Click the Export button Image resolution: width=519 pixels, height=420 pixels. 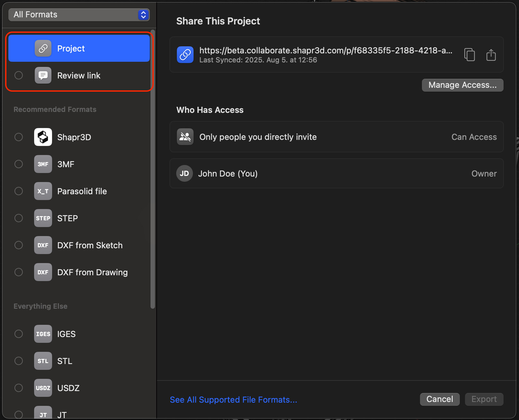(x=484, y=399)
